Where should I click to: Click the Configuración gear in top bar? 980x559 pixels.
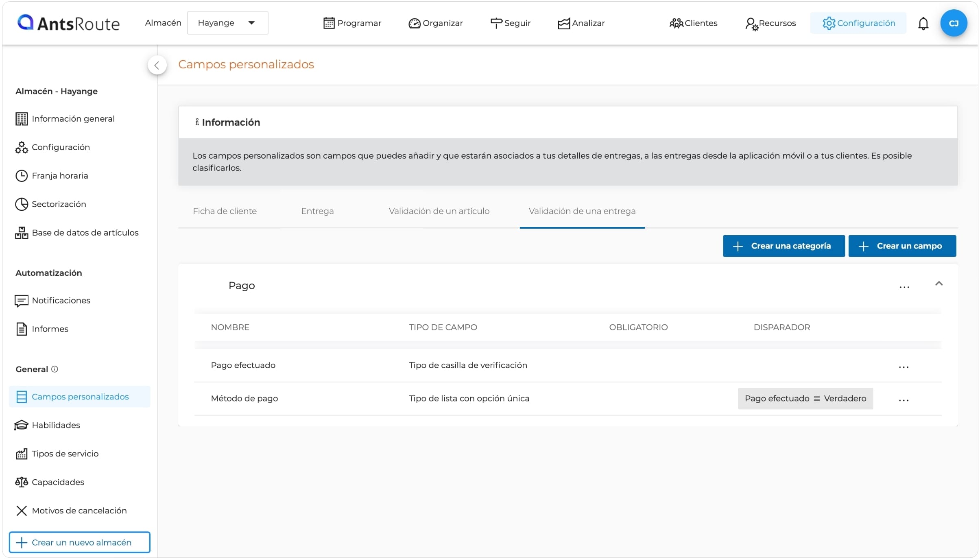coord(828,23)
